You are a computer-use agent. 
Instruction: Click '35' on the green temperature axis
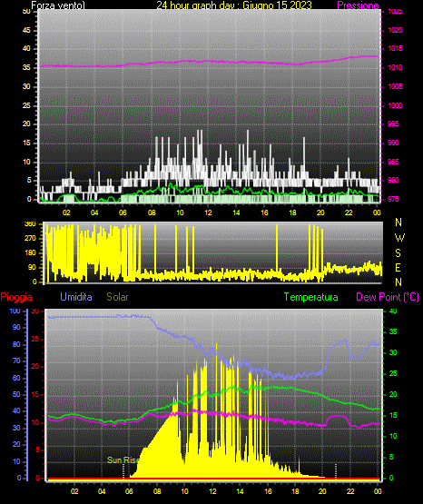(x=393, y=331)
